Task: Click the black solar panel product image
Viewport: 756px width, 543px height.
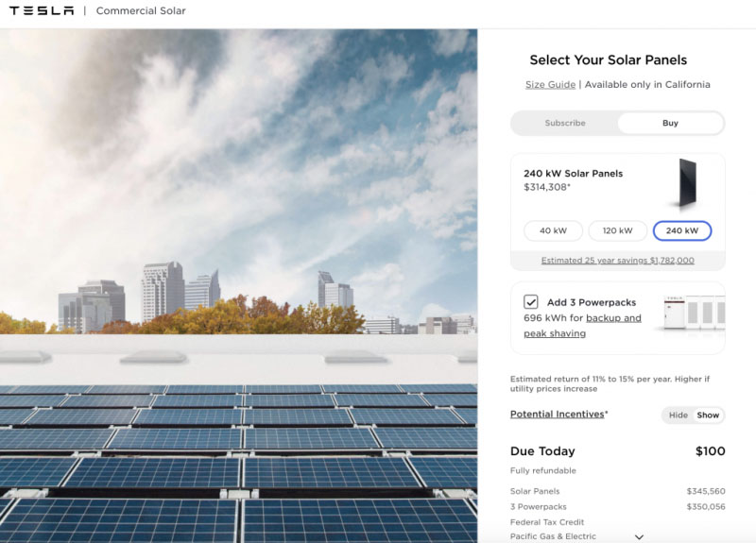Action: tap(683, 184)
